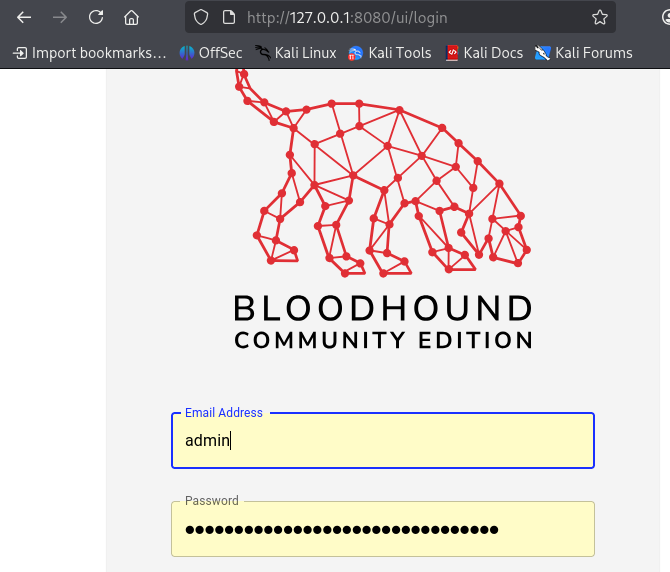Click the Kali Forums favicon
Viewport: 670px width, 572px height.
coord(542,53)
